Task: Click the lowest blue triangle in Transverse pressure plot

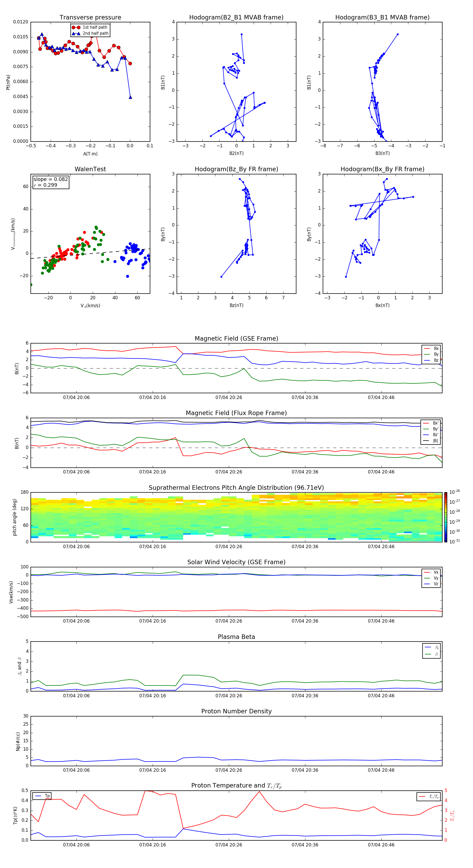Action: [x=131, y=97]
